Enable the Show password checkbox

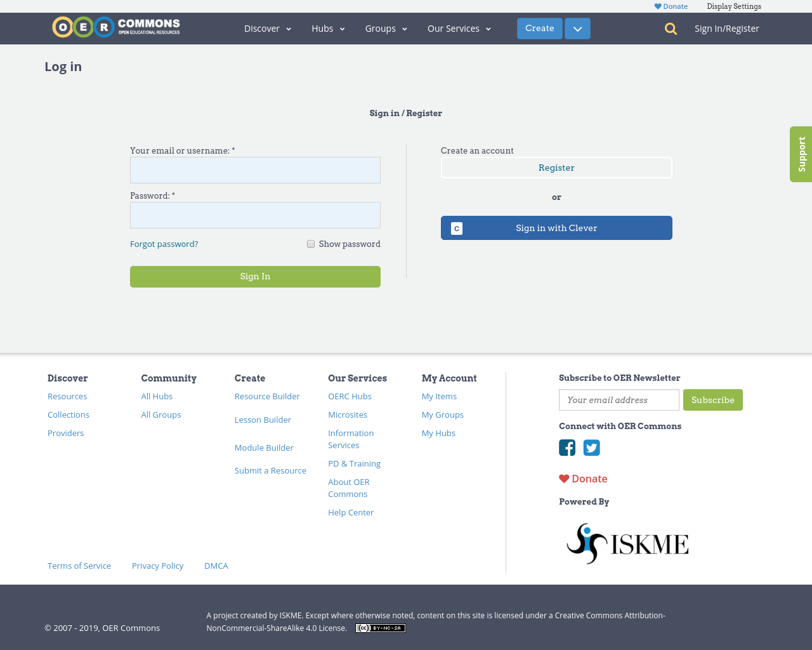311,244
